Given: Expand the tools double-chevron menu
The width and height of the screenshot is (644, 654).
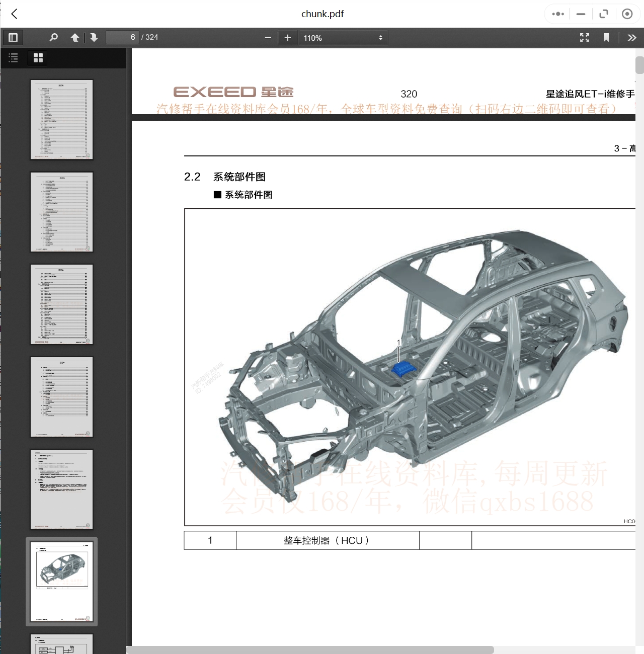Looking at the screenshot, I should tap(632, 38).
